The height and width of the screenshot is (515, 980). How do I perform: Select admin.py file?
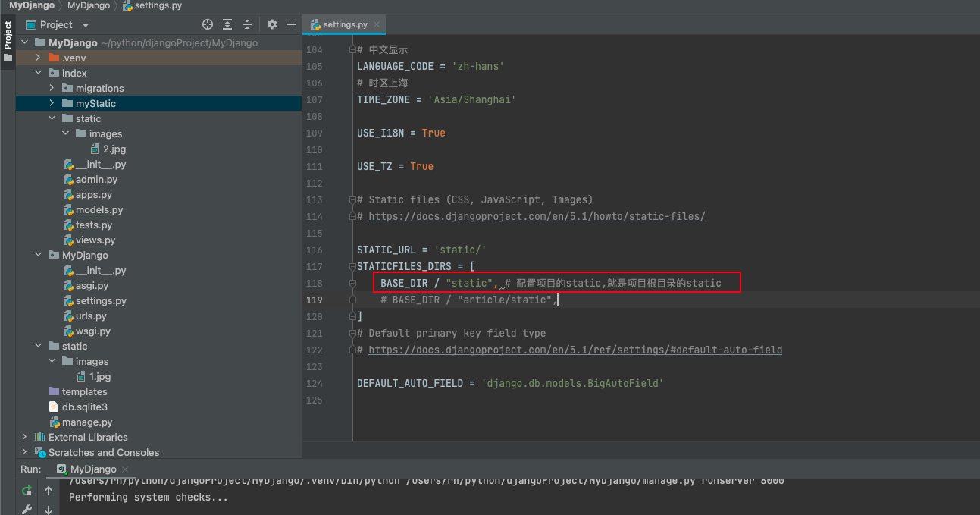90,179
